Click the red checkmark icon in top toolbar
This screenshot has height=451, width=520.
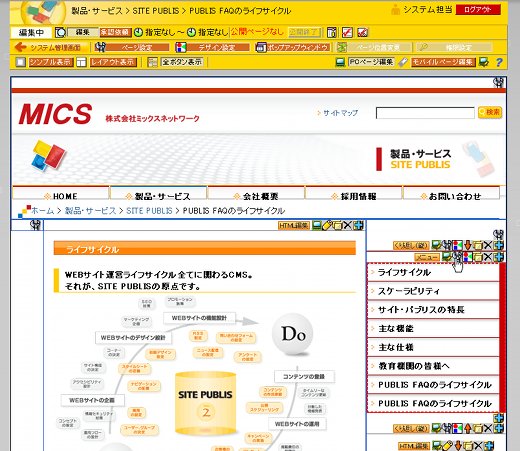coord(347,32)
